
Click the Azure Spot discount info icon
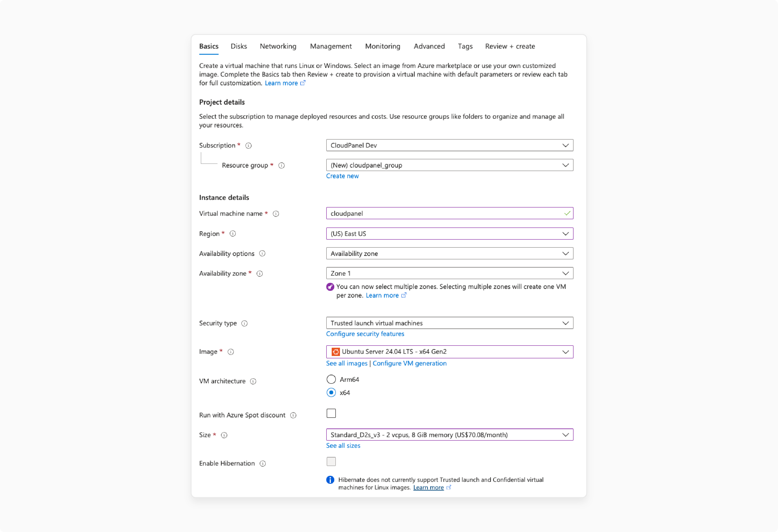(x=293, y=415)
